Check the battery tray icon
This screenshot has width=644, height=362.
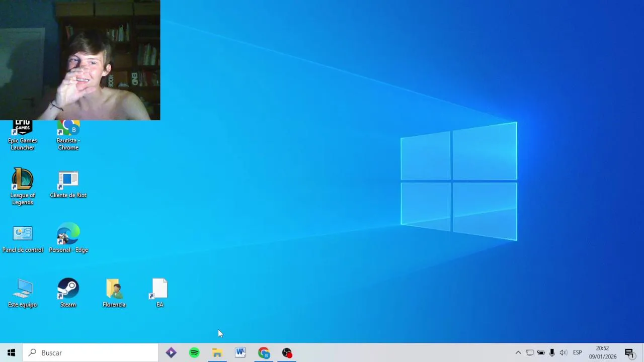541,353
